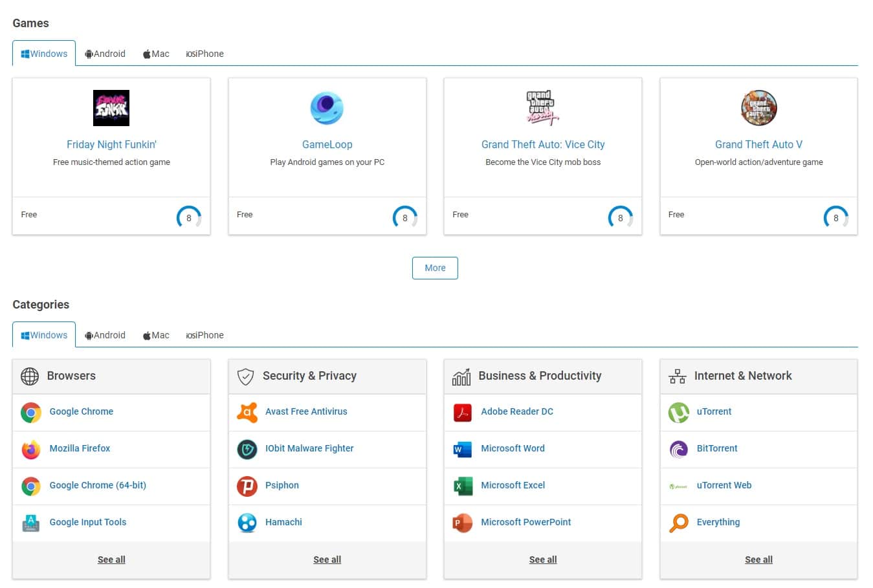Click the More button under Games

click(x=435, y=268)
